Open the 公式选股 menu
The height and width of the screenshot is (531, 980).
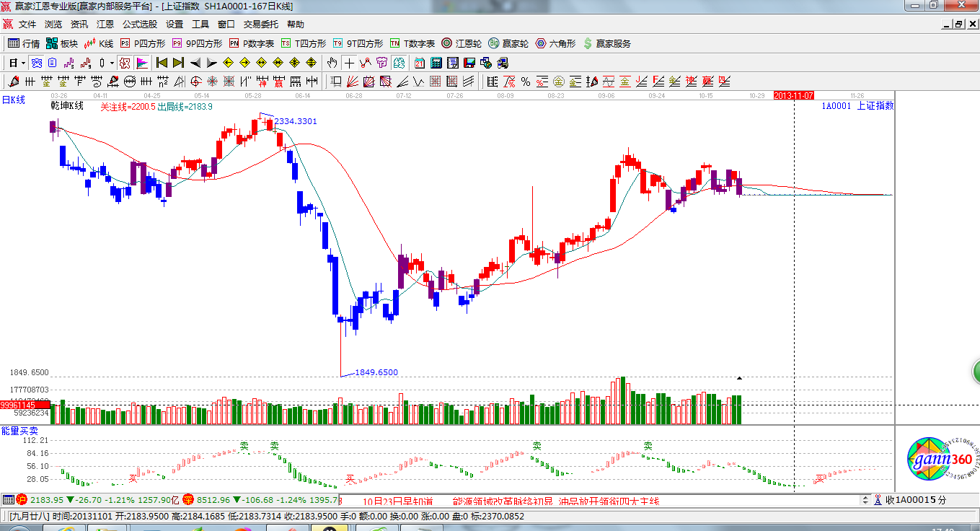[x=139, y=25]
